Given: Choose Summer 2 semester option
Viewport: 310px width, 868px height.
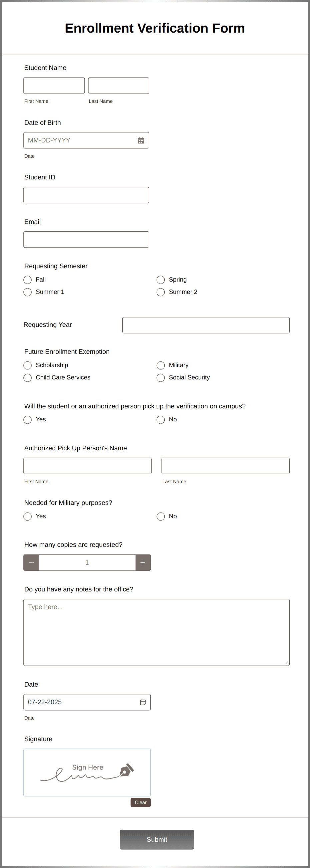Looking at the screenshot, I should 161,292.
